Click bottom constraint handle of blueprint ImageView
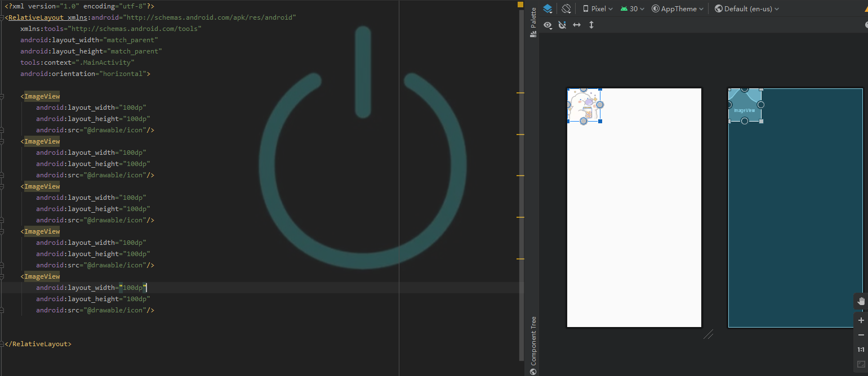Screen dimensions: 868x376 [745, 121]
